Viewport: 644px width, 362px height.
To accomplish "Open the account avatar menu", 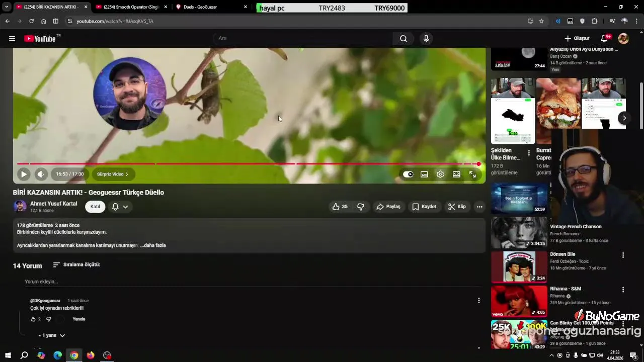I will [x=623, y=39].
